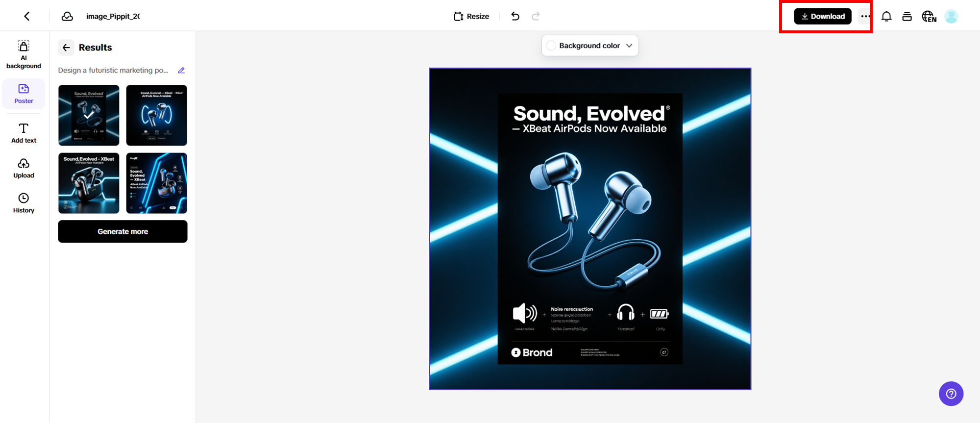Screen dimensions: 980x423
Task: Select the first poster result with checkmark
Action: [x=89, y=115]
